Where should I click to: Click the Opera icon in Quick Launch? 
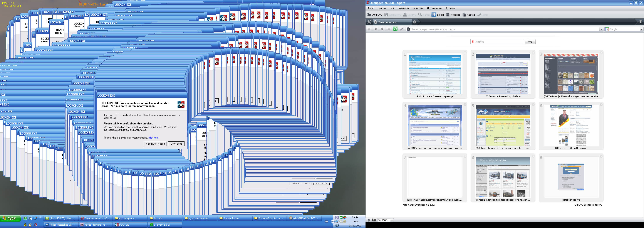pyautogui.click(x=35, y=225)
